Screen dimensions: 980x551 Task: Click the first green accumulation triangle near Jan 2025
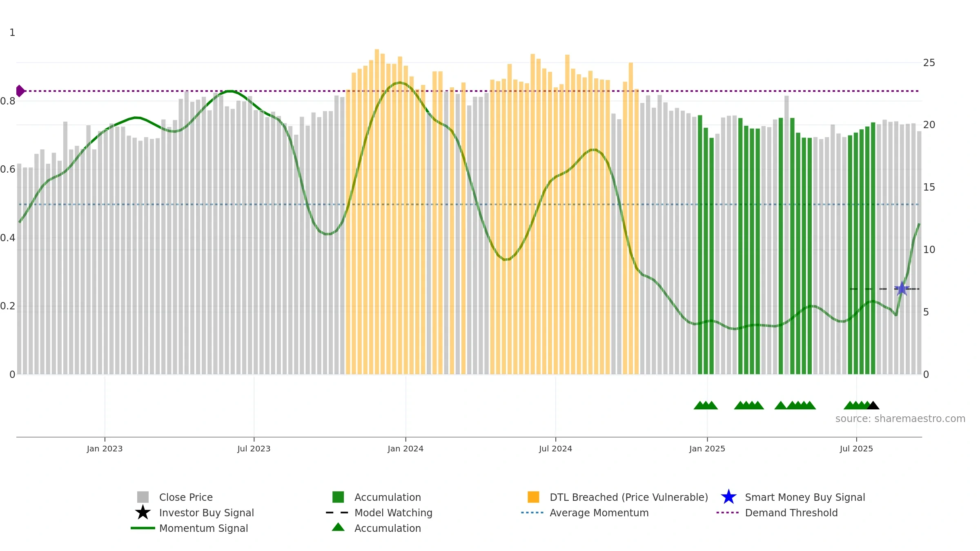pyautogui.click(x=699, y=405)
